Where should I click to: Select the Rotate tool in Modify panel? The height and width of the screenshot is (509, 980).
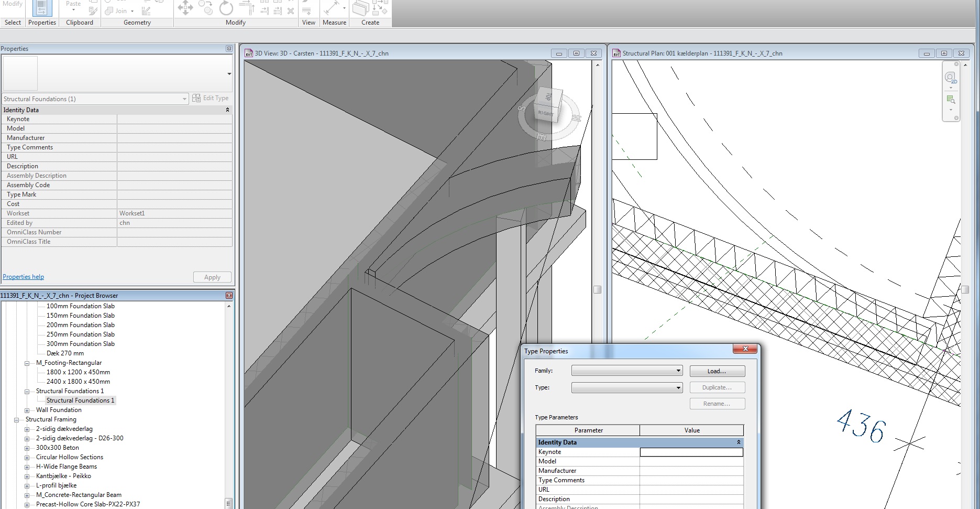pyautogui.click(x=226, y=8)
